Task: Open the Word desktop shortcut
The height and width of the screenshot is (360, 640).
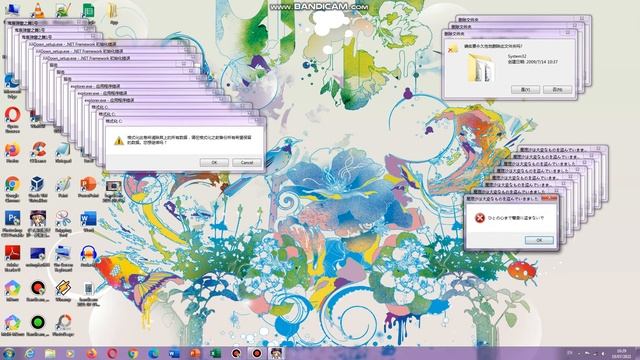Action: tap(88, 221)
